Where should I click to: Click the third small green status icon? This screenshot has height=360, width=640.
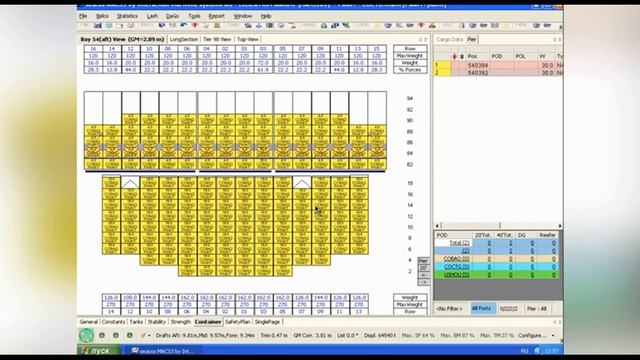(130, 336)
